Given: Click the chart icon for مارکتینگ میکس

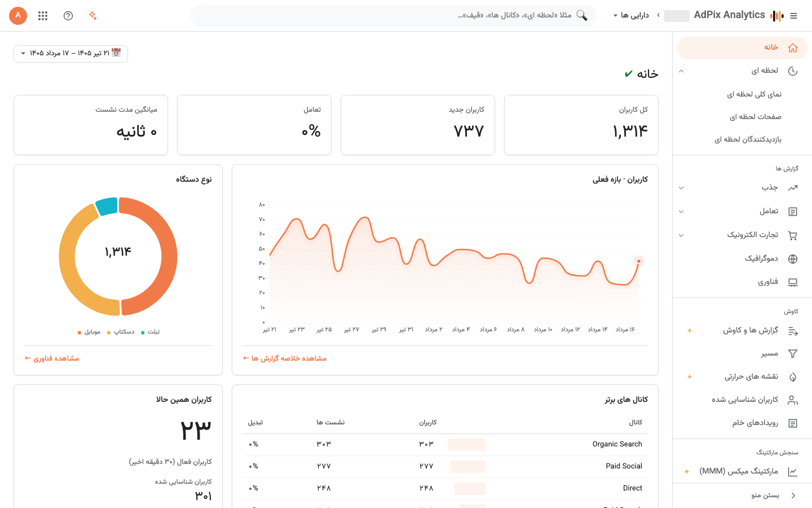Looking at the screenshot, I should [793, 472].
